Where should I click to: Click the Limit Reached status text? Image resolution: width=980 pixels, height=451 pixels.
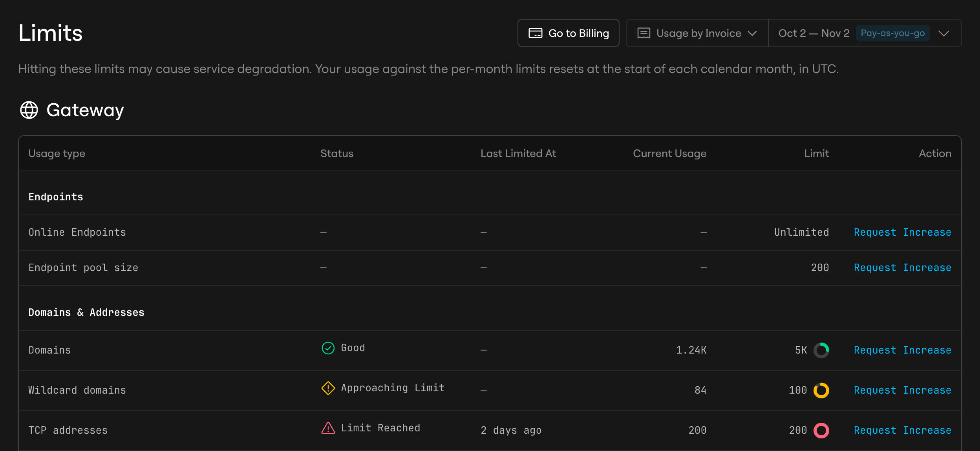[x=380, y=428]
